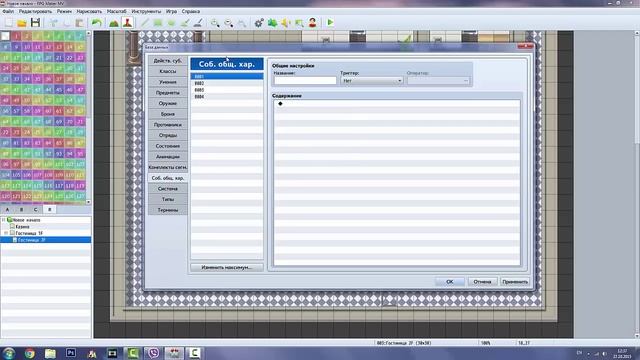Open the Режим menu
This screenshot has width=640, height=360.
[x=64, y=11]
